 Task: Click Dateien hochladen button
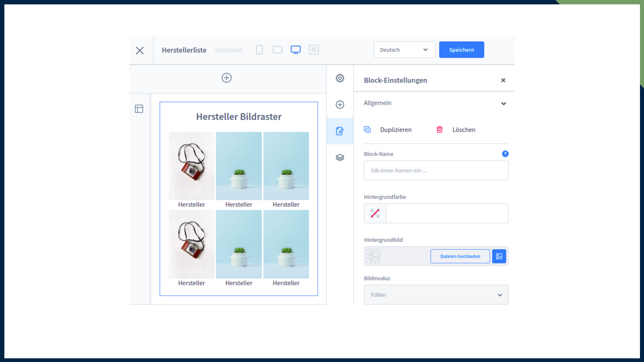click(x=460, y=256)
